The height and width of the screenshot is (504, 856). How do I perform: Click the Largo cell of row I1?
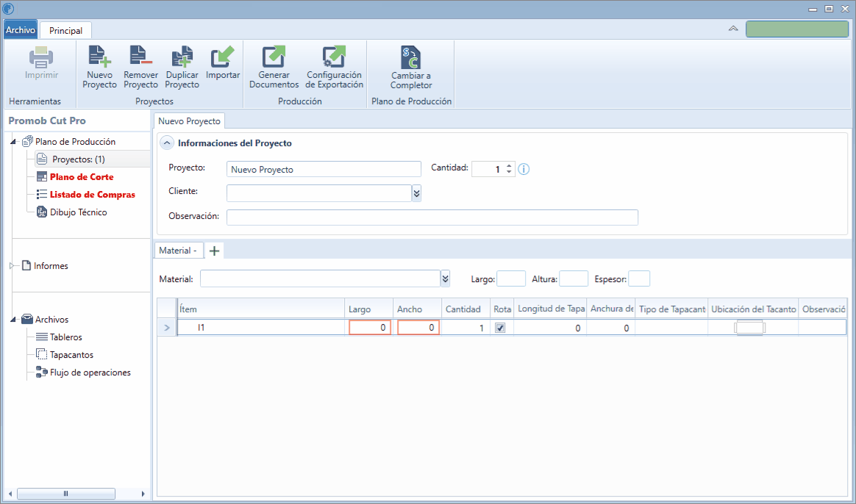coord(370,327)
